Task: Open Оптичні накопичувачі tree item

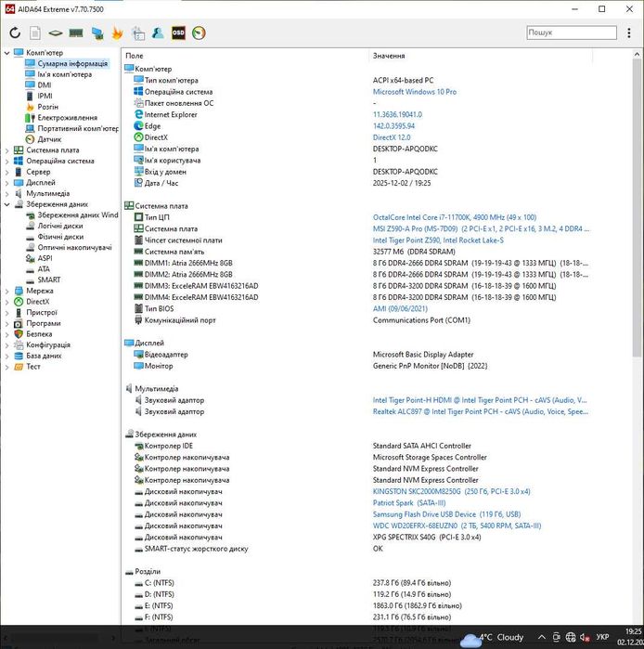Action: 74,248
